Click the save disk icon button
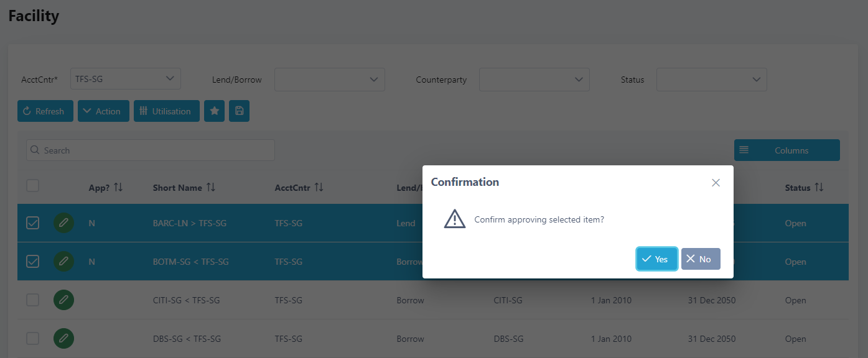This screenshot has height=358, width=868. (239, 111)
